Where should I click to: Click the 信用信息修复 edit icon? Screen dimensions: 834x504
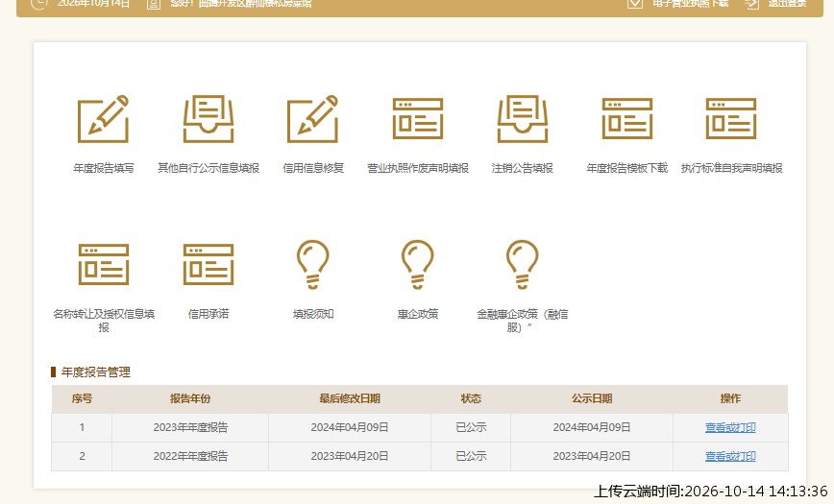(313, 119)
